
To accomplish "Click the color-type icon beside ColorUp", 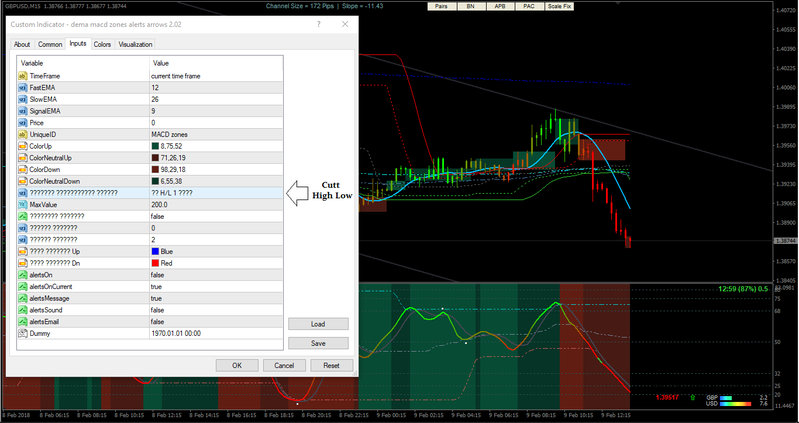I will (22, 146).
